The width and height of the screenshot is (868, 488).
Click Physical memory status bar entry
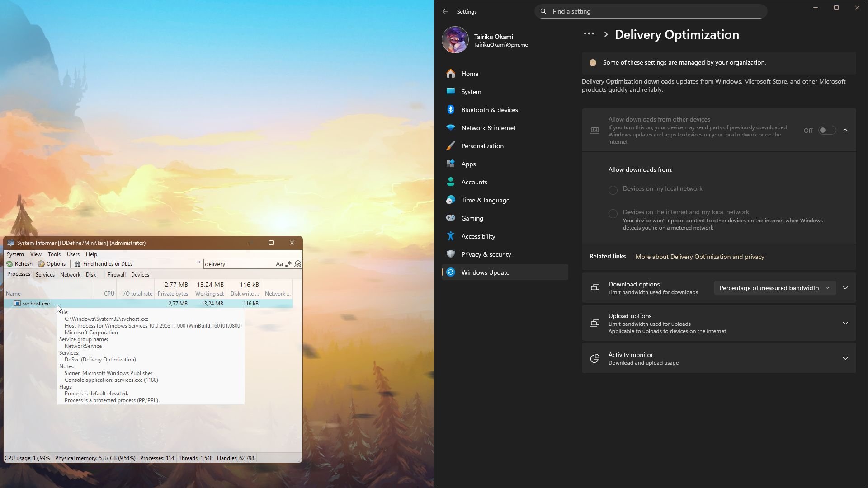[95, 458]
